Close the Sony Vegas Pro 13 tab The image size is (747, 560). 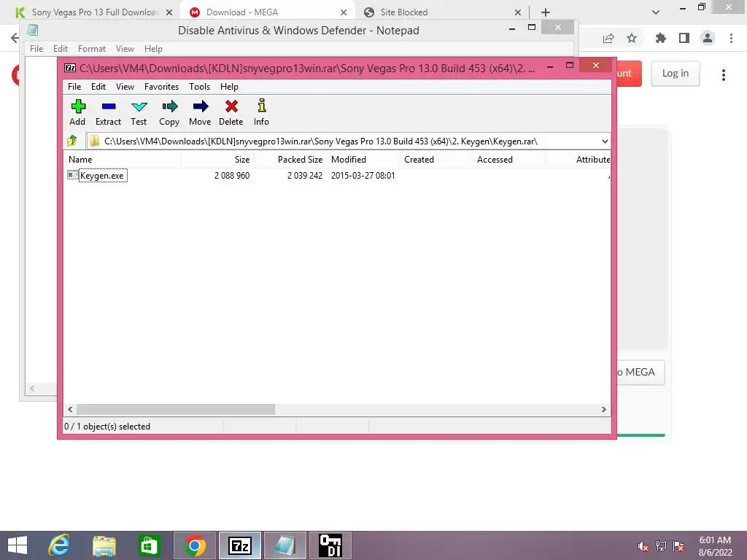click(169, 12)
